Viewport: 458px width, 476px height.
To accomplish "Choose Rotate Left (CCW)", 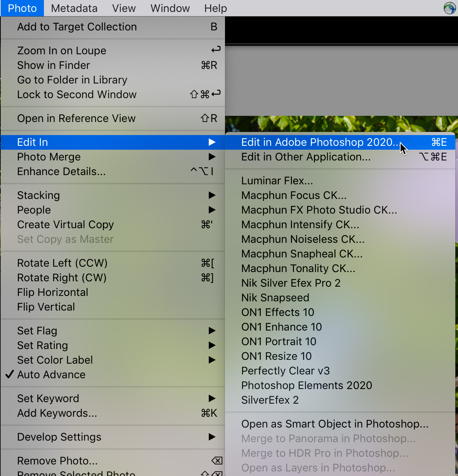I will (62, 263).
